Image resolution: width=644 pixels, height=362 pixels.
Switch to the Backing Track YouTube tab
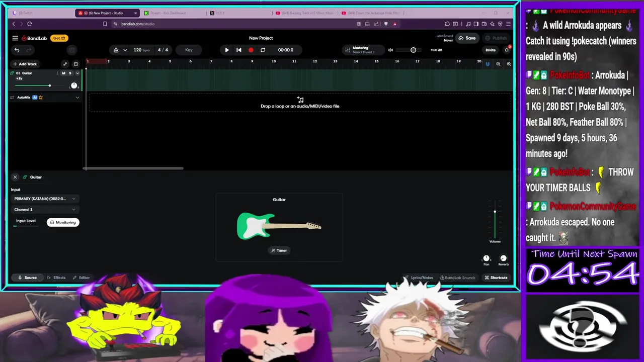[304, 13]
